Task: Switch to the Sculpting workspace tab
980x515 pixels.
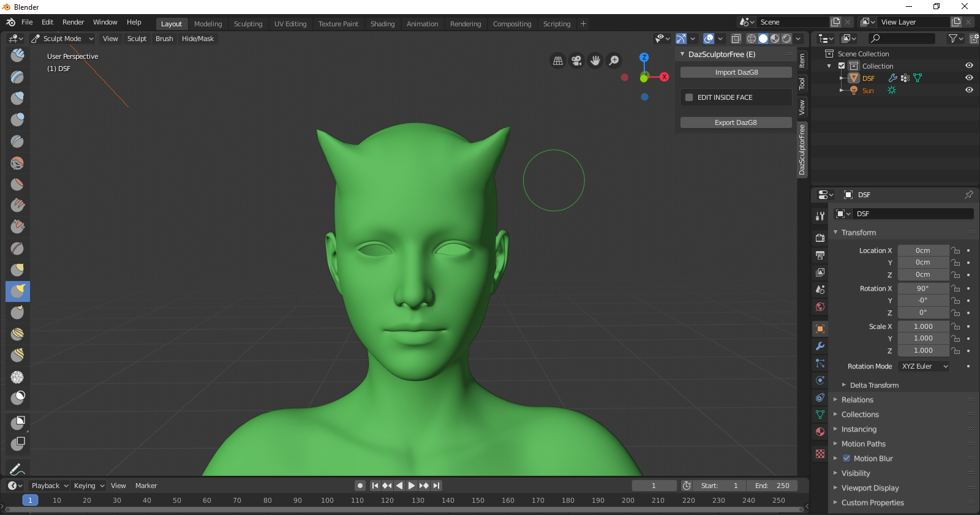Action: pos(248,24)
